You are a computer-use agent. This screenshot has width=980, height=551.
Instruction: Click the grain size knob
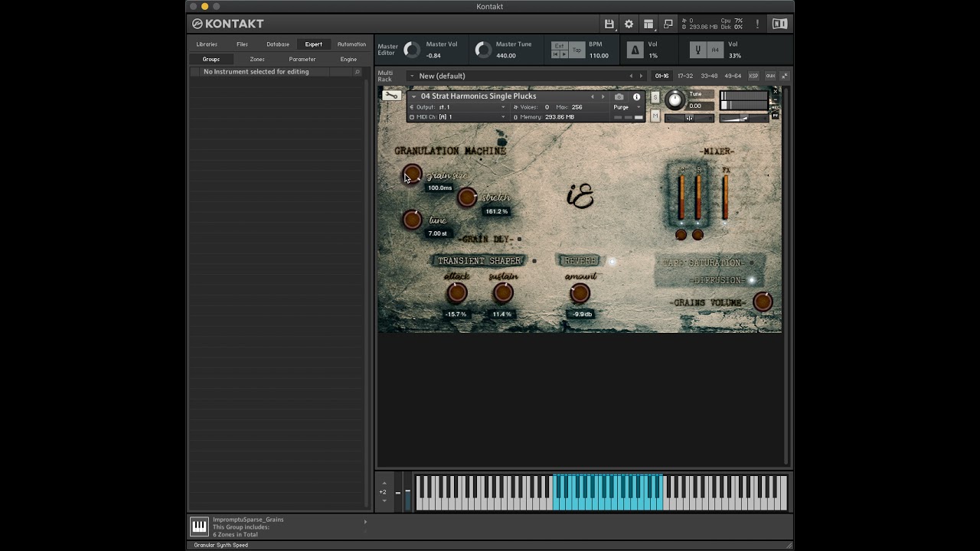point(412,174)
